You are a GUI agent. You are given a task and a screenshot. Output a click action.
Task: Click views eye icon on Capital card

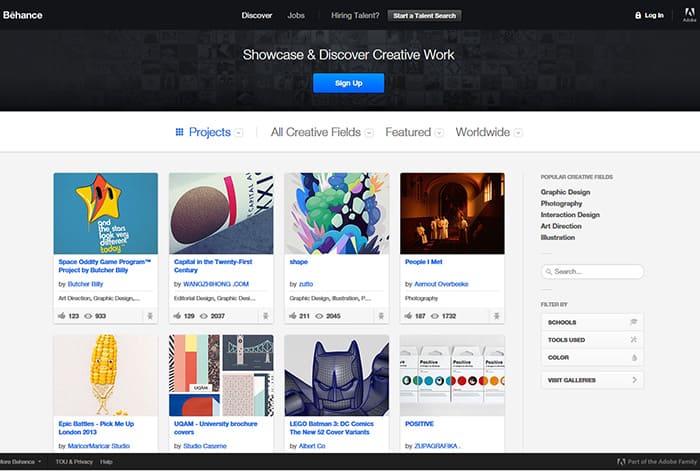coord(204,316)
